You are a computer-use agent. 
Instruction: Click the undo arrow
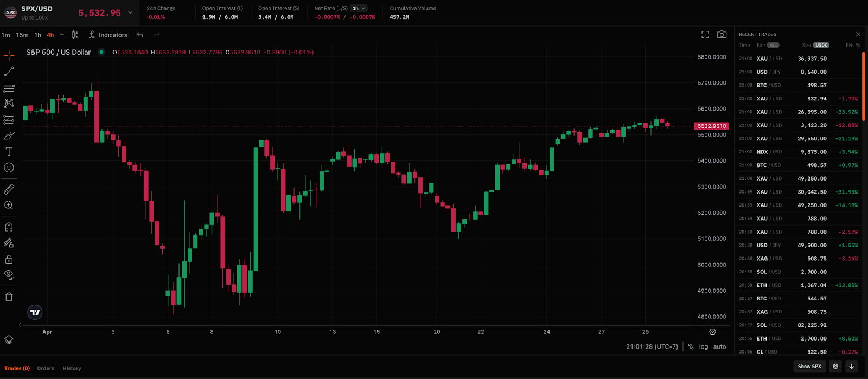click(141, 35)
